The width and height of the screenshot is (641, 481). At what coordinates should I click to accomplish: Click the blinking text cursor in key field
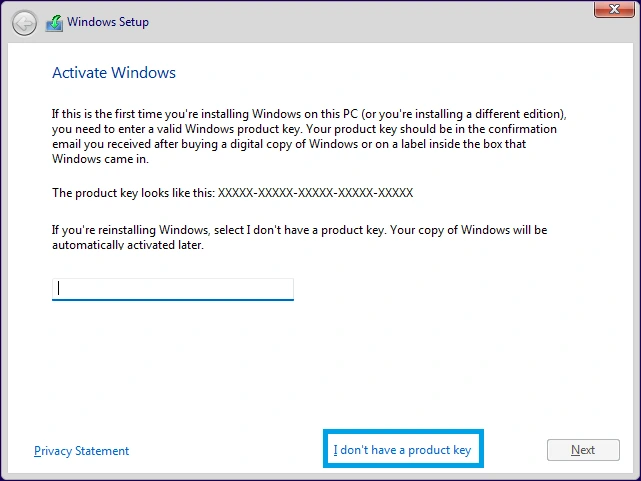pos(59,289)
